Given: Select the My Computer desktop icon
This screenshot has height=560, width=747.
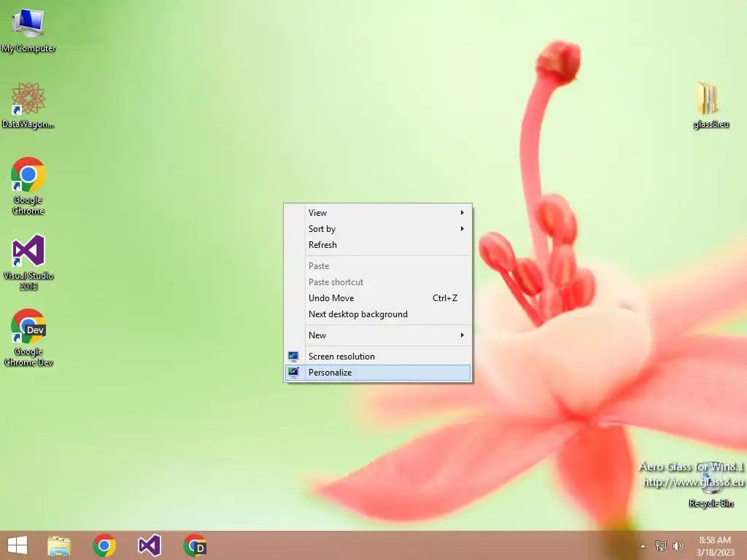Looking at the screenshot, I should pos(28,31).
